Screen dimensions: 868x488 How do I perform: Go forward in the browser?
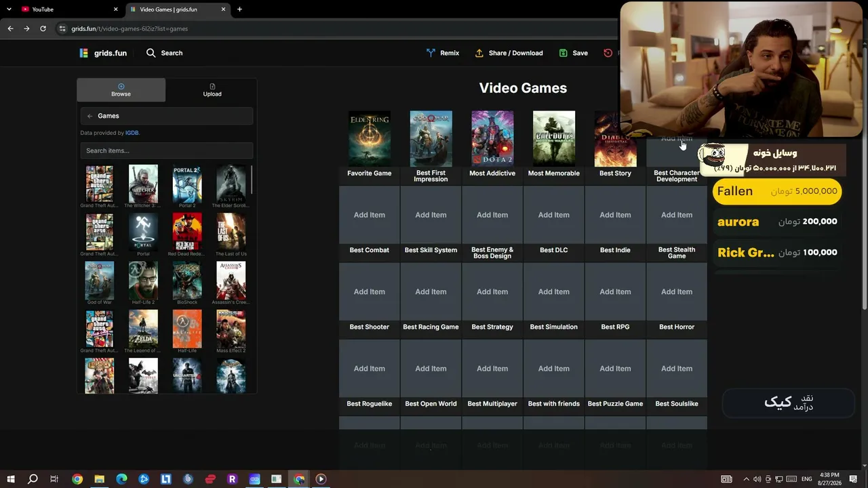[x=26, y=28]
